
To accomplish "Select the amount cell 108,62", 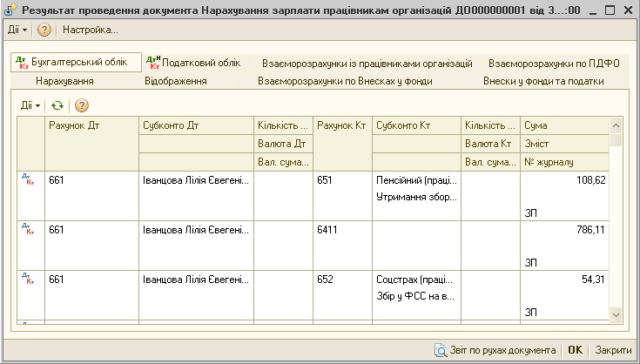I will 564,180.
